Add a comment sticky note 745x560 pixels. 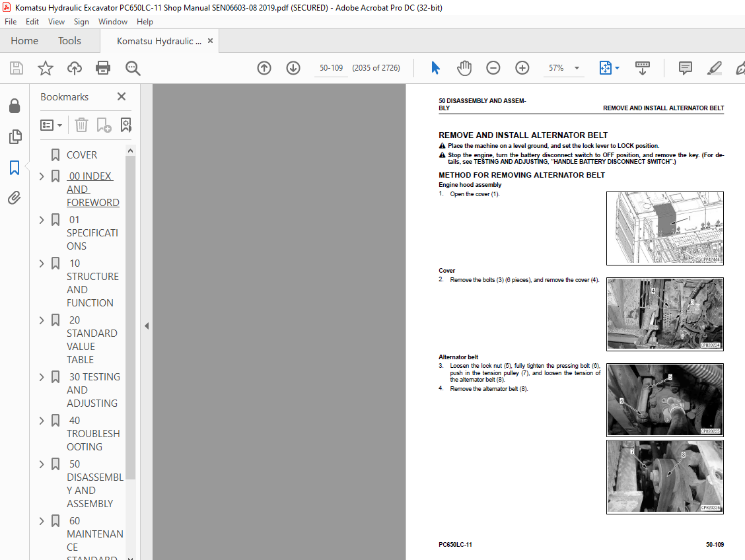click(x=685, y=68)
